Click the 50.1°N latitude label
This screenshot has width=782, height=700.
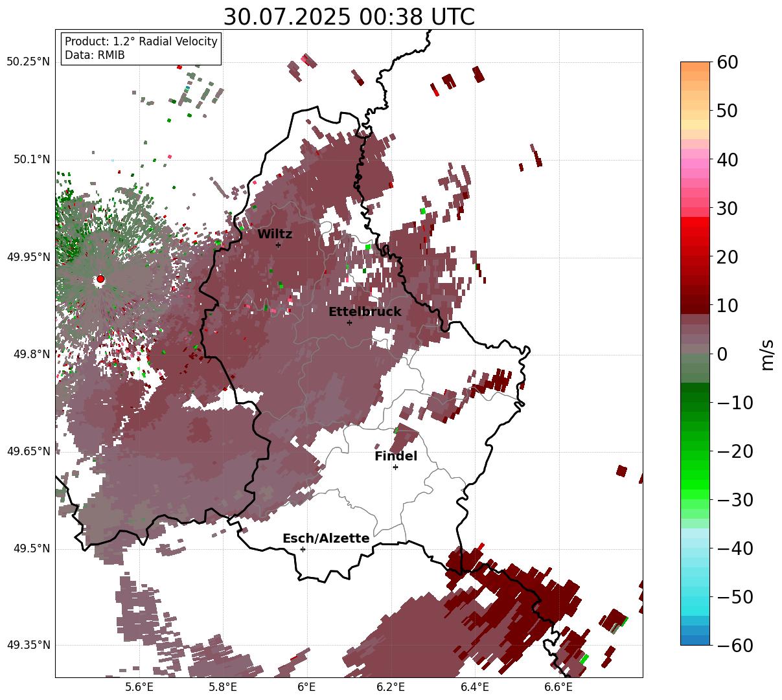point(31,159)
